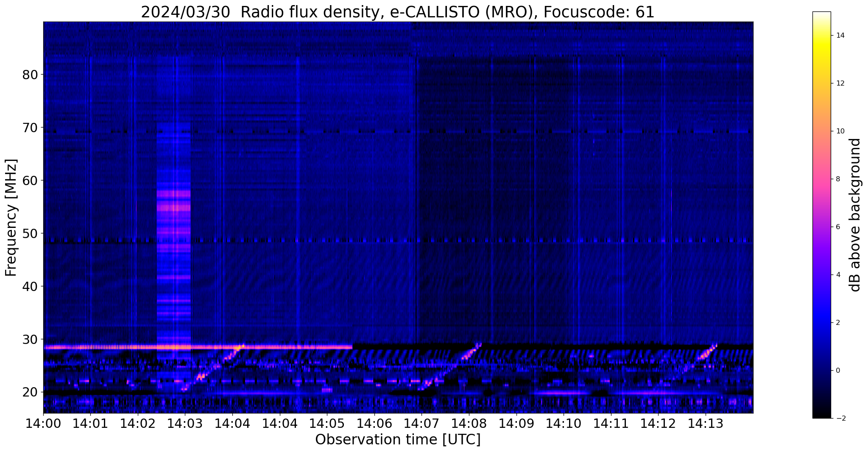Click the colorbar tick label 8
Screen dimensions: 868x452
point(837,179)
